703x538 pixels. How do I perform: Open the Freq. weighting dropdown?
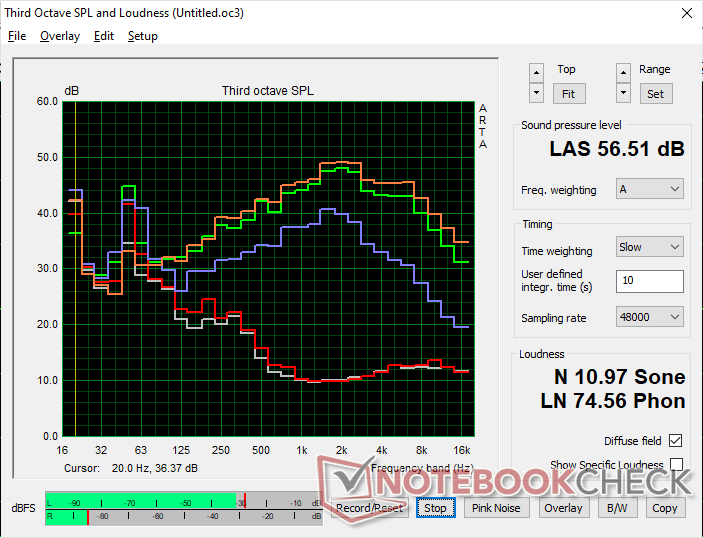(x=649, y=189)
